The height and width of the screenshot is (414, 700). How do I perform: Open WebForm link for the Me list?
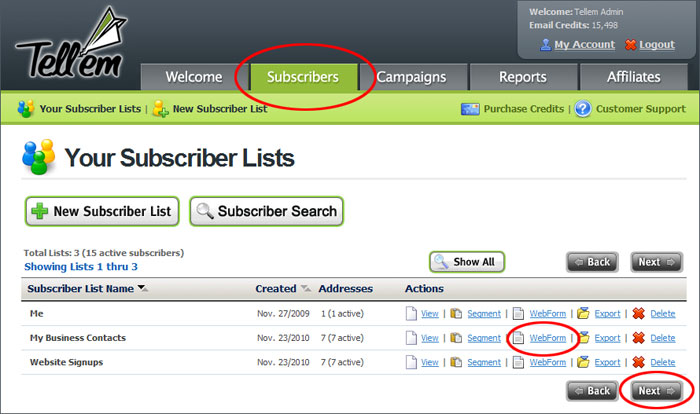[x=548, y=314]
